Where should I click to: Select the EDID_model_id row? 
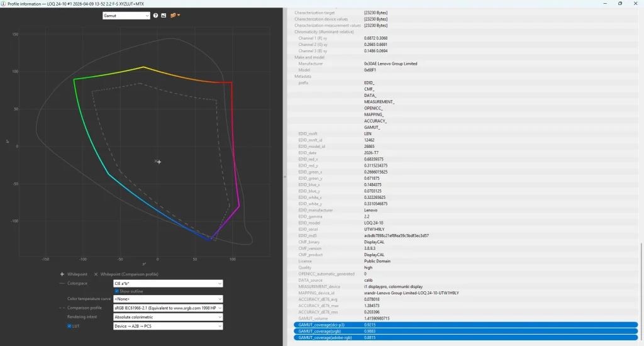coord(466,147)
